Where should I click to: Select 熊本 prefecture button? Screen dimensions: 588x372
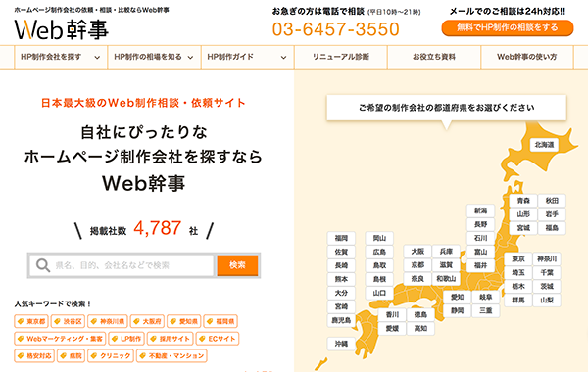(341, 279)
